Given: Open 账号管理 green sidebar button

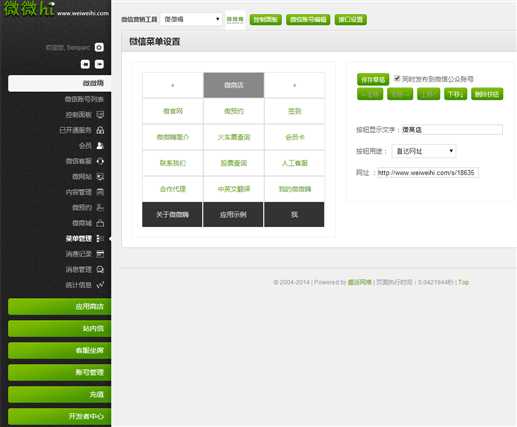Looking at the screenshot, I should (x=60, y=372).
